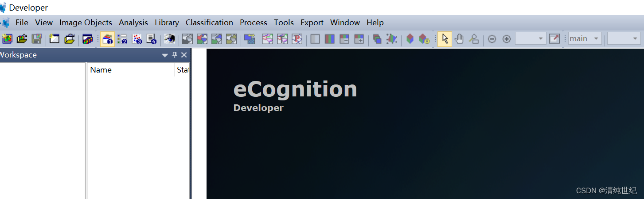Image resolution: width=644 pixels, height=199 pixels.
Task: Toggle the Pixel View or Object Mean View icon
Action: coord(250,39)
